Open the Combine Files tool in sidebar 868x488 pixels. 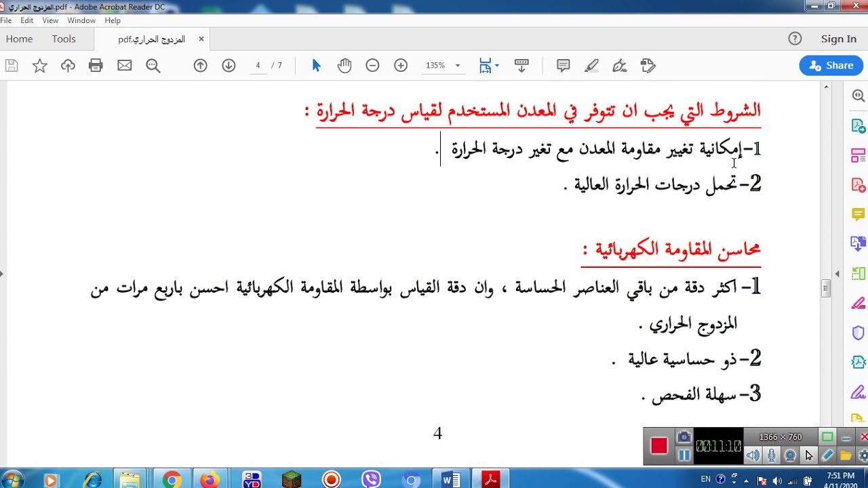tap(858, 243)
